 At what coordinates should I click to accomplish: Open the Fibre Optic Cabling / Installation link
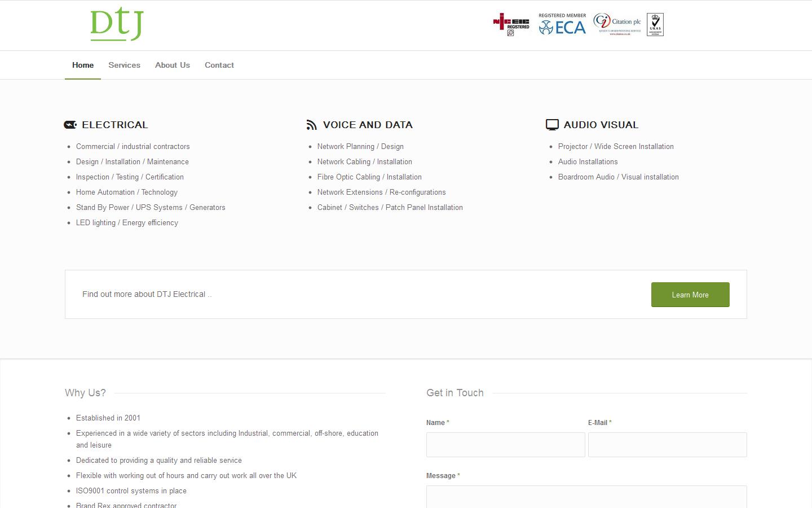click(369, 177)
